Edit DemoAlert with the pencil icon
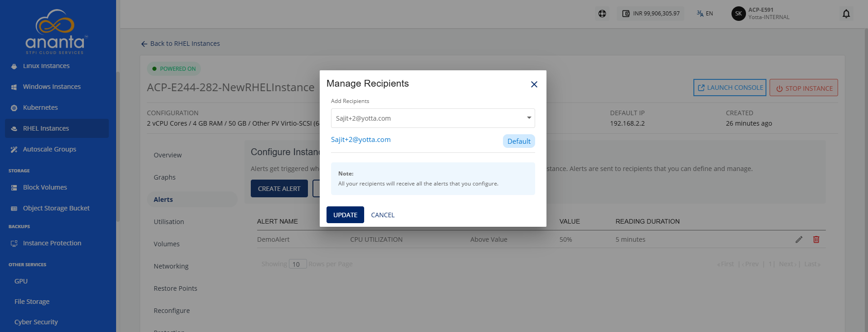 [x=799, y=239]
